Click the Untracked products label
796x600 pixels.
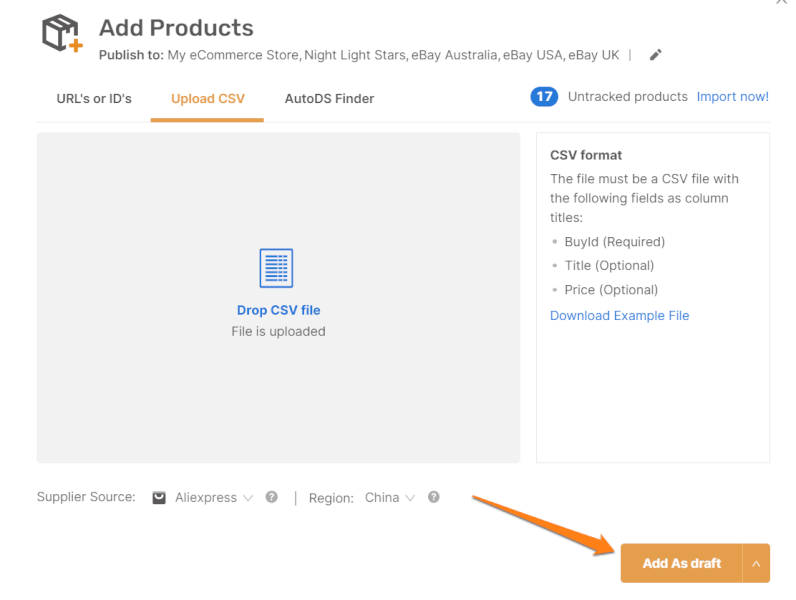[x=627, y=97]
